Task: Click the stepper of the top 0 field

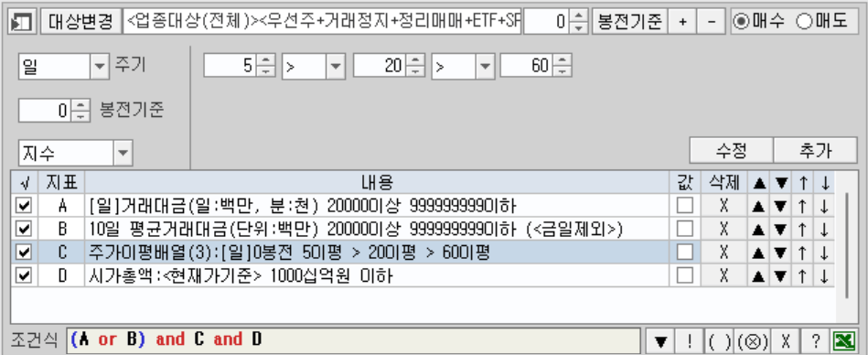Action: coord(578,22)
